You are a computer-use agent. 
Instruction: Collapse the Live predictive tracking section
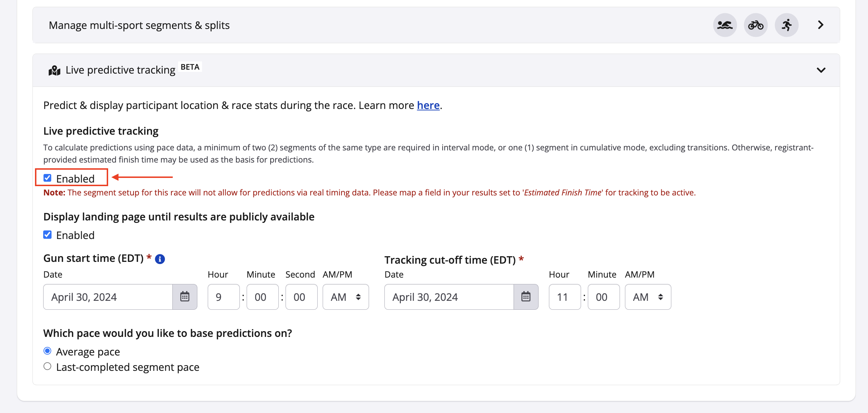click(x=821, y=70)
